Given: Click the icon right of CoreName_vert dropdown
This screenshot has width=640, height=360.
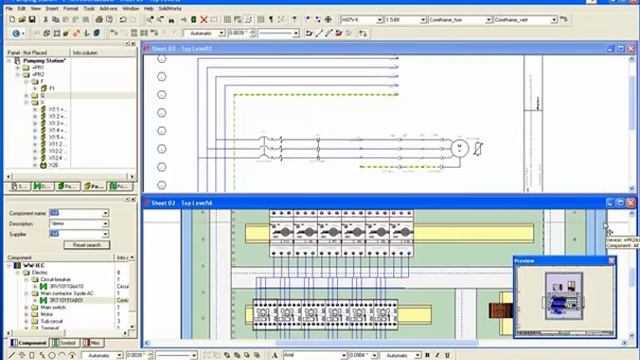Looking at the screenshot, I should coord(564,20).
